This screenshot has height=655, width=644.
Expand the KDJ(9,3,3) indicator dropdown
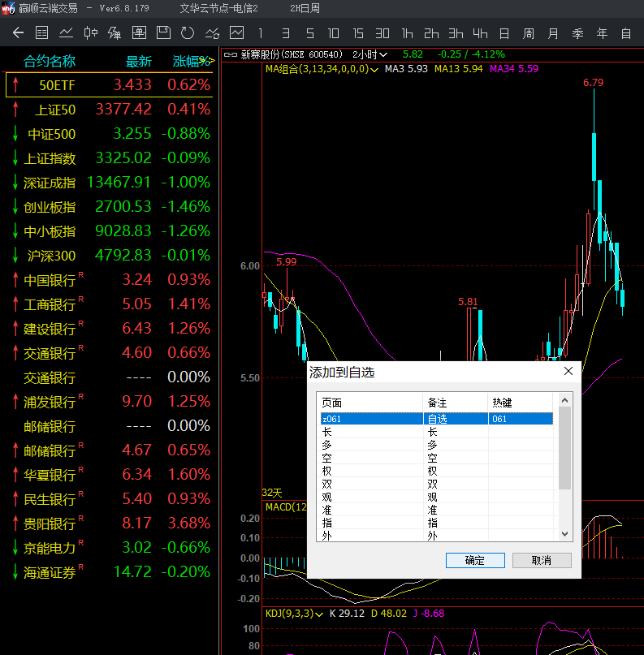pyautogui.click(x=319, y=614)
